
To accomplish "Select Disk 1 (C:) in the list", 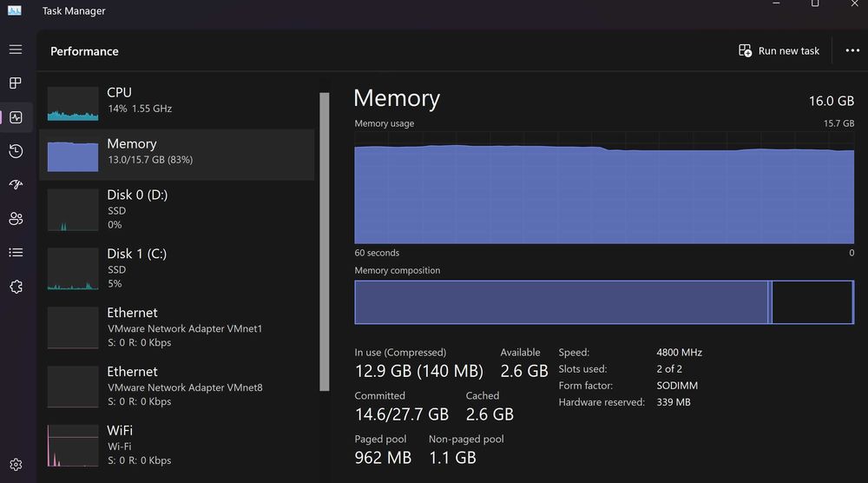I will pyautogui.click(x=177, y=268).
